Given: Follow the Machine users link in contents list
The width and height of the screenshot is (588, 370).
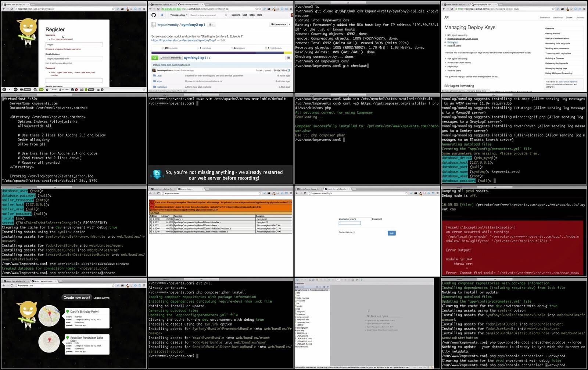Looking at the screenshot, I should coord(454,46).
